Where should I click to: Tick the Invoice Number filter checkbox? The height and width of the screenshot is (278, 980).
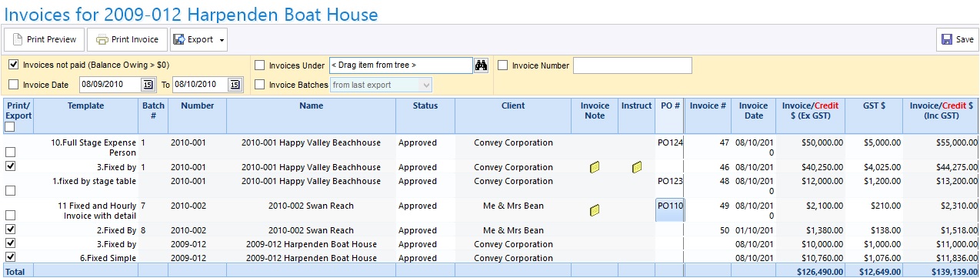[503, 65]
